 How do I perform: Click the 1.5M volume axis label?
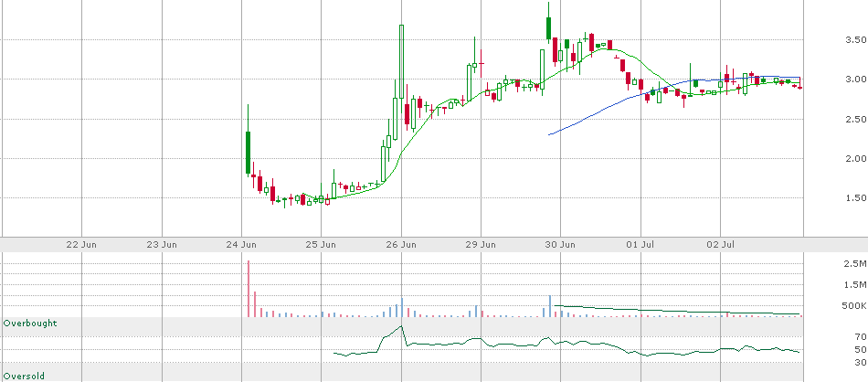coord(856,284)
